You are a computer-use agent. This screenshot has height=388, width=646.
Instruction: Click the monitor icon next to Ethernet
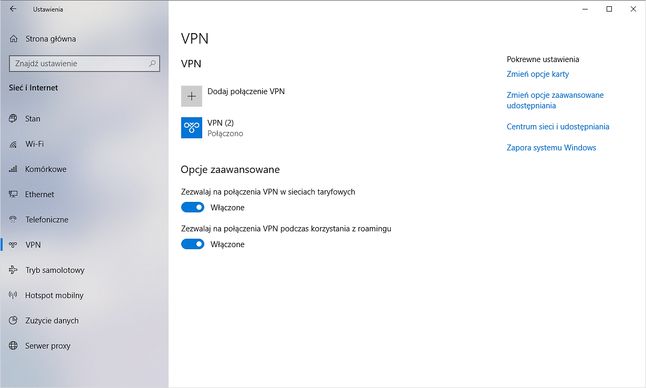click(13, 194)
